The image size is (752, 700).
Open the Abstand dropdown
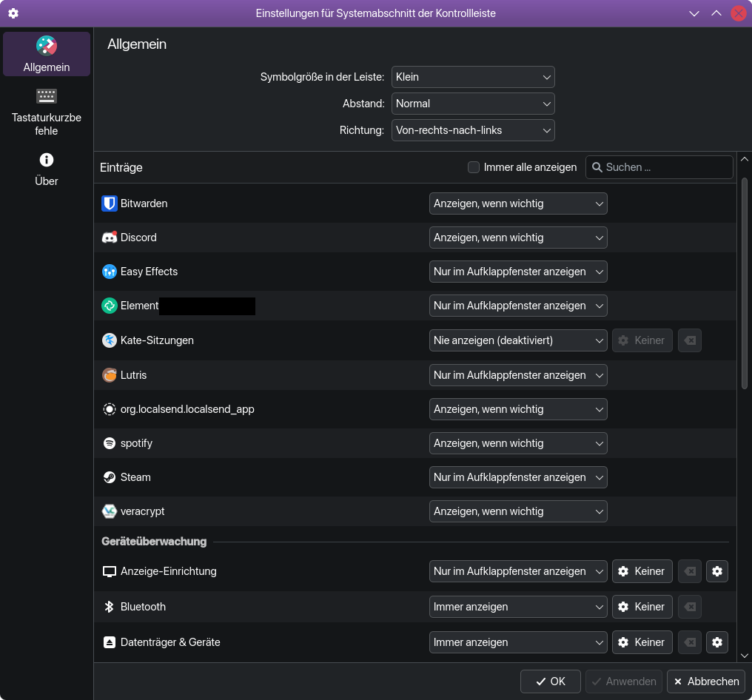click(473, 104)
